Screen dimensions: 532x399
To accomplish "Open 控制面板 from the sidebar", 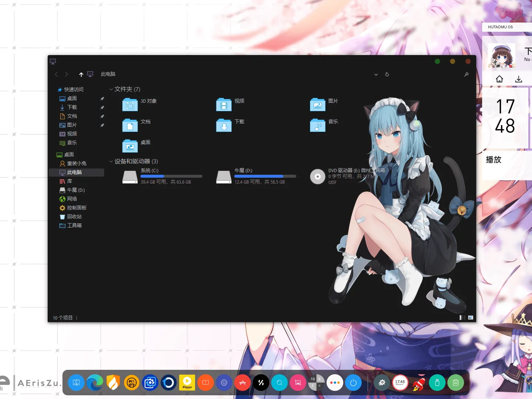I will (76, 208).
